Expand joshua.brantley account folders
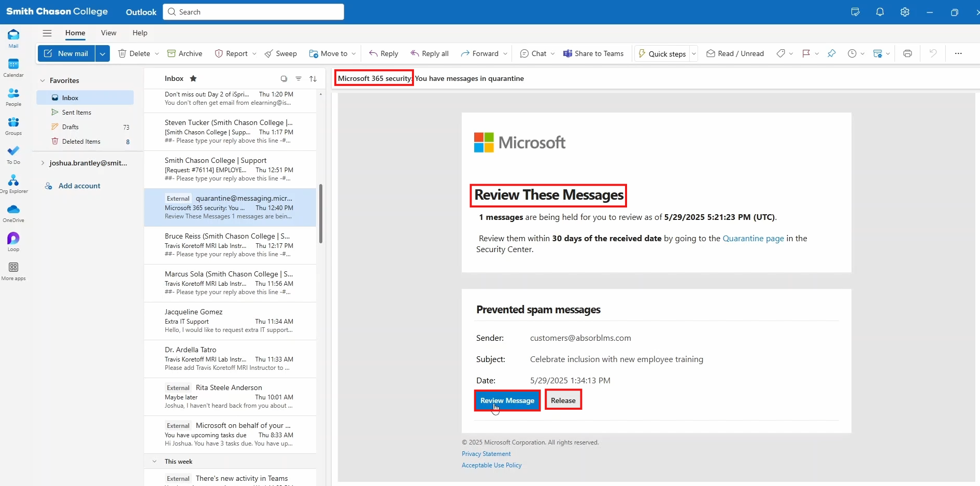 click(42, 163)
